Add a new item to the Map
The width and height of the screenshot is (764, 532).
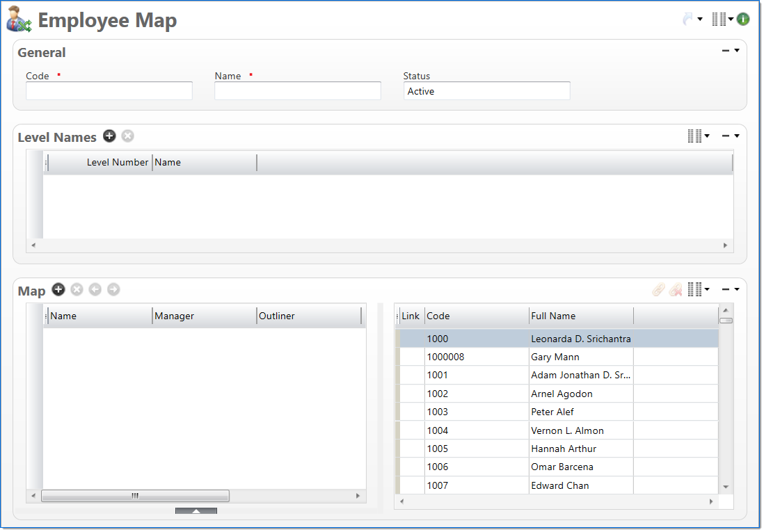click(x=58, y=289)
